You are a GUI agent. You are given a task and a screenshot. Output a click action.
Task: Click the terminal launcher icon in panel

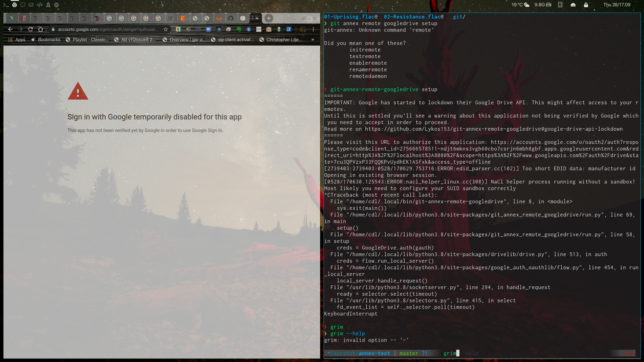(6, 5)
